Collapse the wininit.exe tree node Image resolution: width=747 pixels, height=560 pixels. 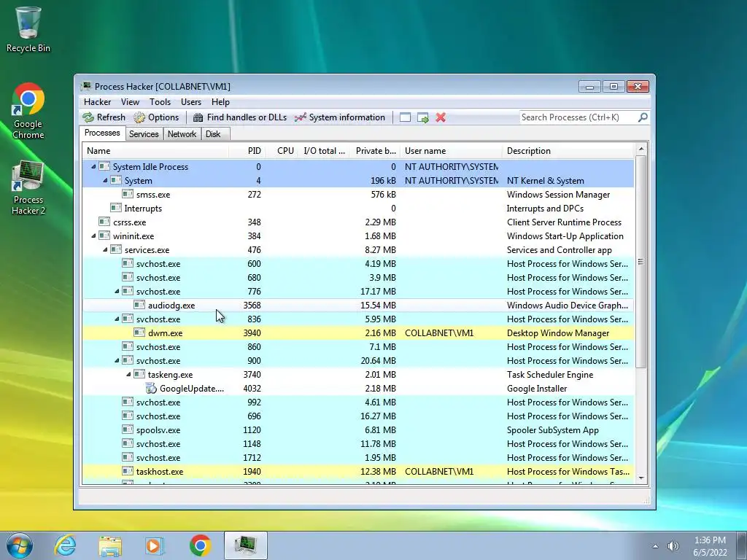(x=93, y=236)
